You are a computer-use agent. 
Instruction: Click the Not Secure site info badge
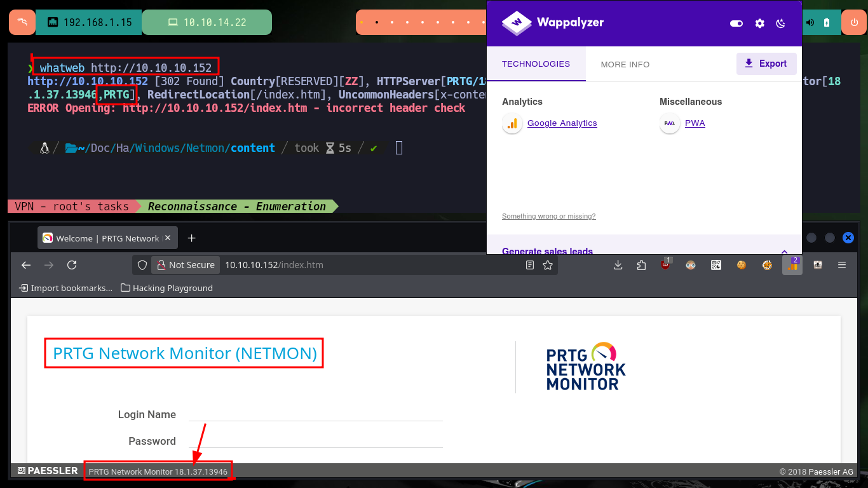(x=186, y=265)
